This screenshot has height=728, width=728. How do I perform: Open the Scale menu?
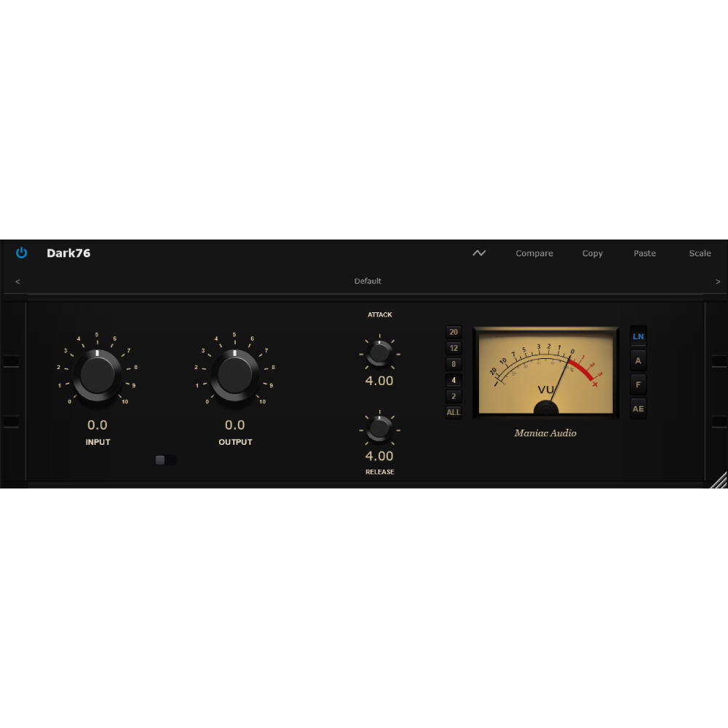pos(700,253)
